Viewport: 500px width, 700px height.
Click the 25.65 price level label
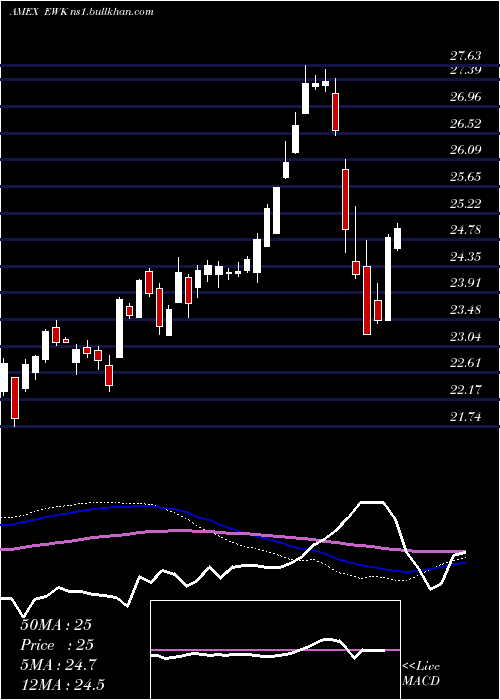coord(465,177)
